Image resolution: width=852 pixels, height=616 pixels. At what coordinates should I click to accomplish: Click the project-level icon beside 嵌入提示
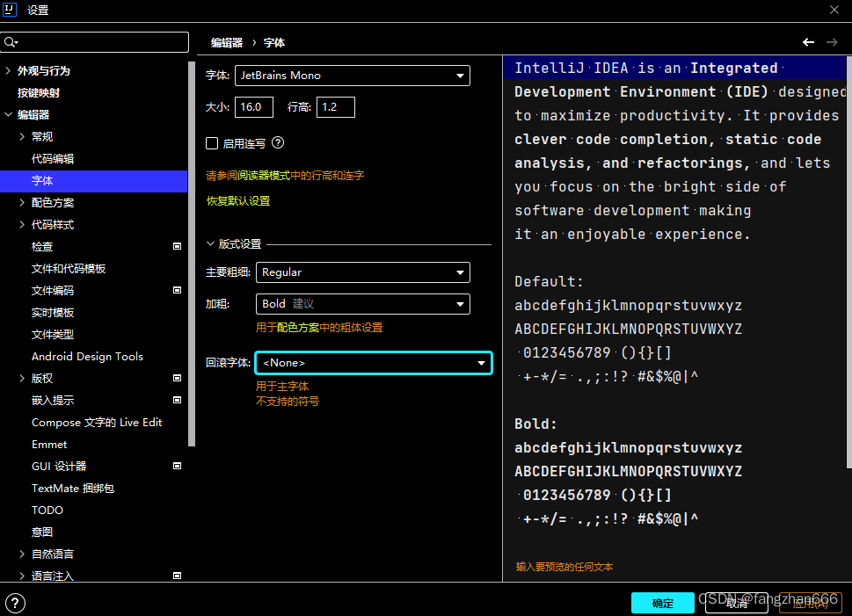point(177,400)
